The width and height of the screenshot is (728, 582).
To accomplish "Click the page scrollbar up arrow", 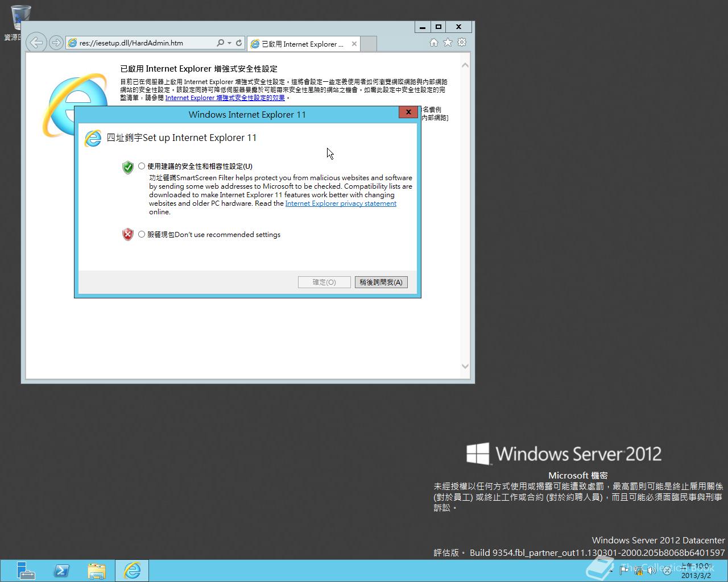I will (465, 65).
